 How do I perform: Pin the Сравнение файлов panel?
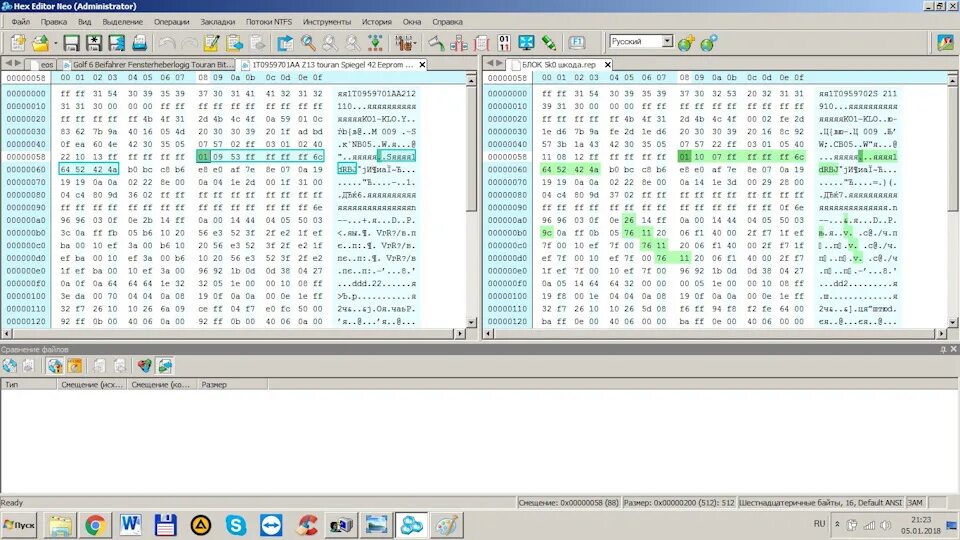coord(943,349)
